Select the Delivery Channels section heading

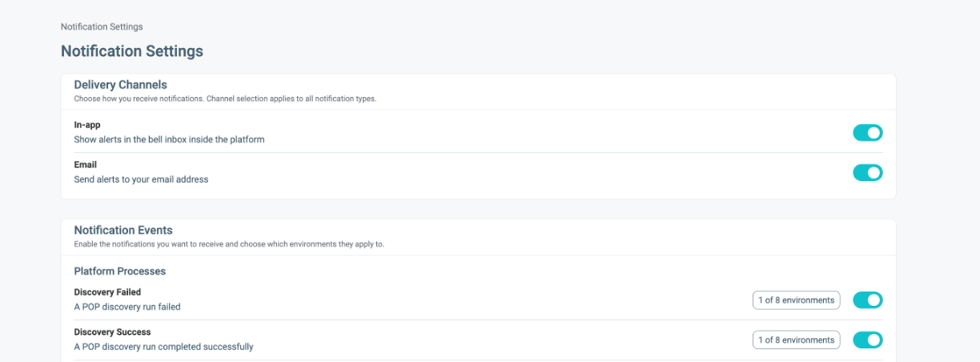[x=120, y=85]
